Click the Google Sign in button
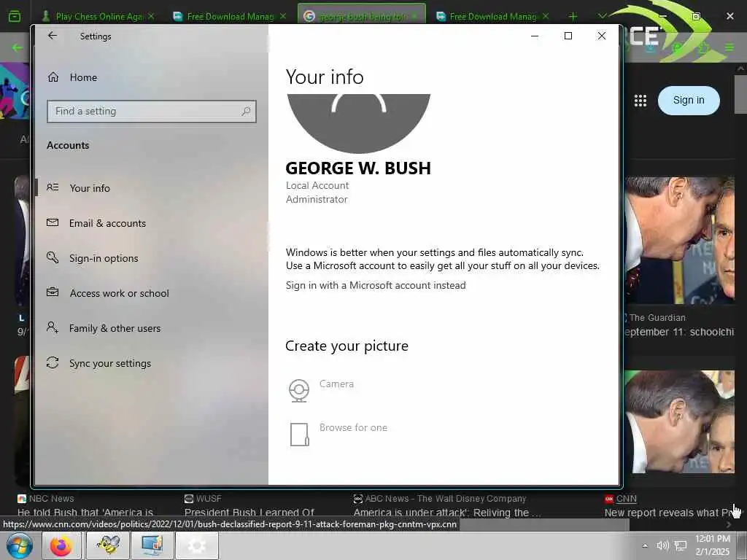 (689, 101)
